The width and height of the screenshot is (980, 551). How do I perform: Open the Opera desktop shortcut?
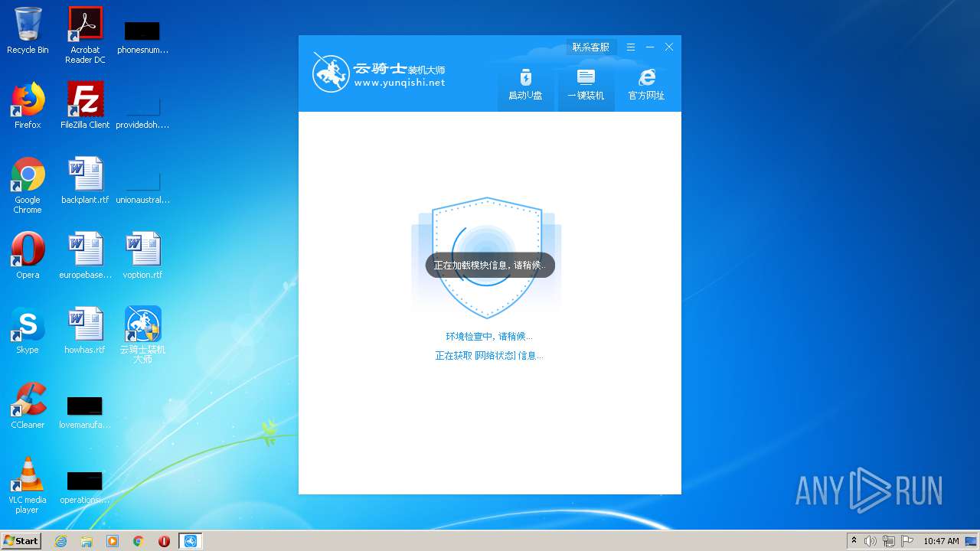coord(28,256)
